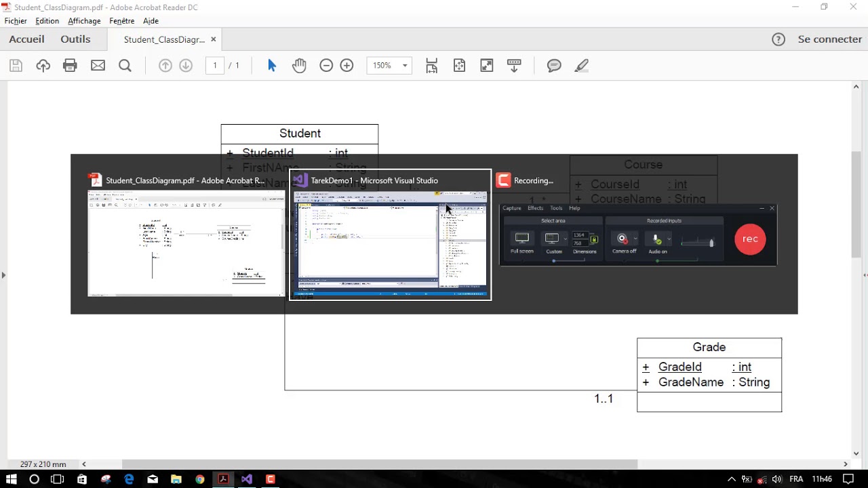Click the scroll down arrow
868x488 pixels.
856,454
